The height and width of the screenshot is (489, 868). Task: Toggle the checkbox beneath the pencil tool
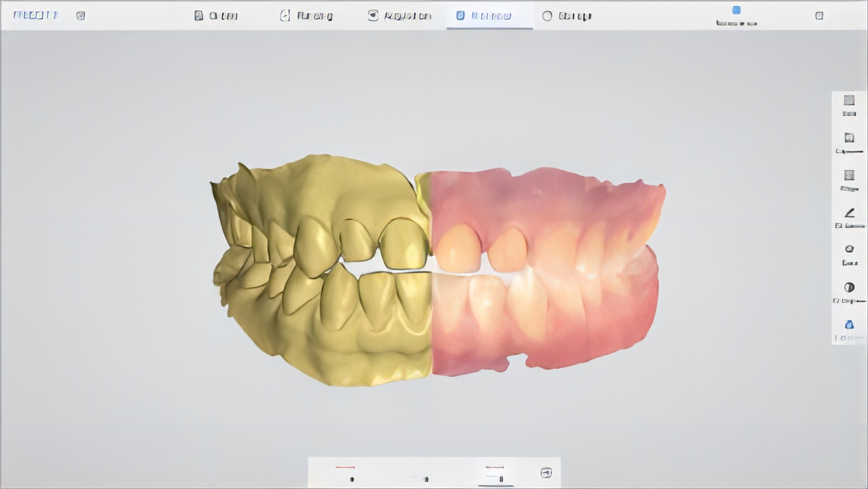coord(838,226)
